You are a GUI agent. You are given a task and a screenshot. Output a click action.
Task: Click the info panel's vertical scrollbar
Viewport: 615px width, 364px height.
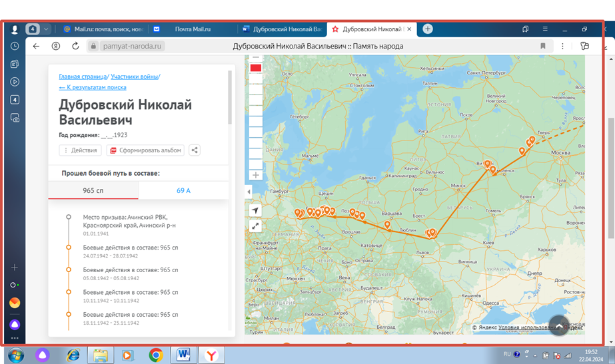tap(230, 97)
